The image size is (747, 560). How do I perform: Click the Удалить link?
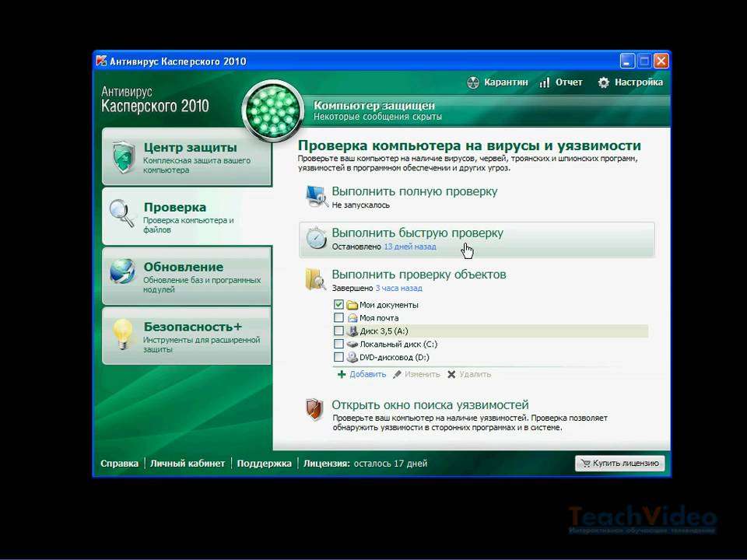coord(475,374)
